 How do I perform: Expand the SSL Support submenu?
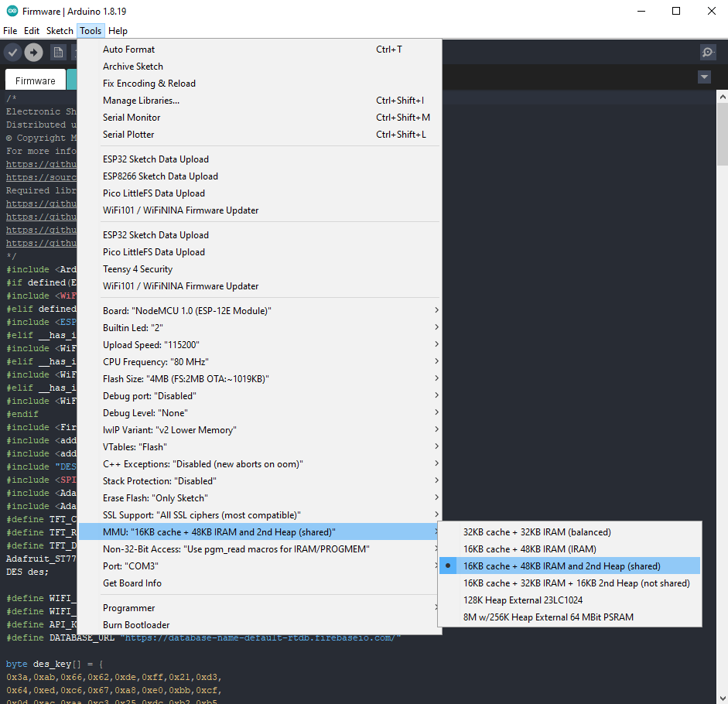259,515
